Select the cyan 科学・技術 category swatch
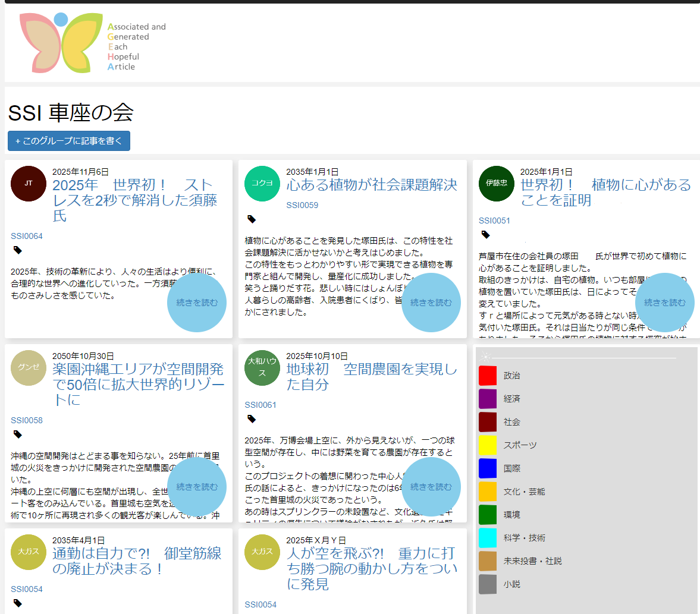 488,538
